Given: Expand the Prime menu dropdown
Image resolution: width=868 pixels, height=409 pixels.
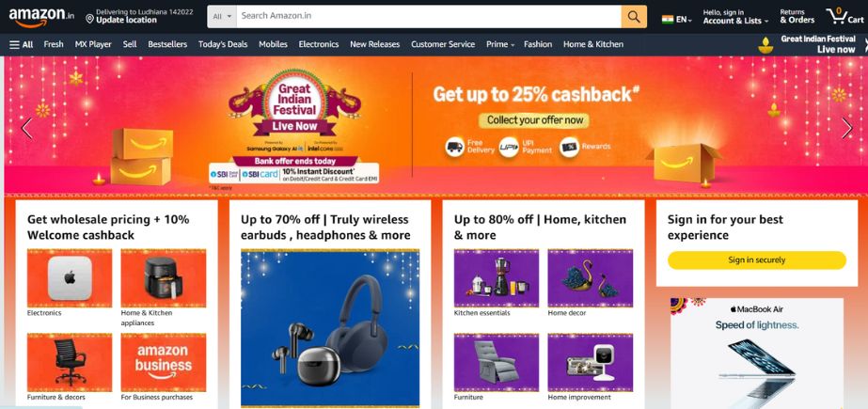Looking at the screenshot, I should (x=500, y=44).
